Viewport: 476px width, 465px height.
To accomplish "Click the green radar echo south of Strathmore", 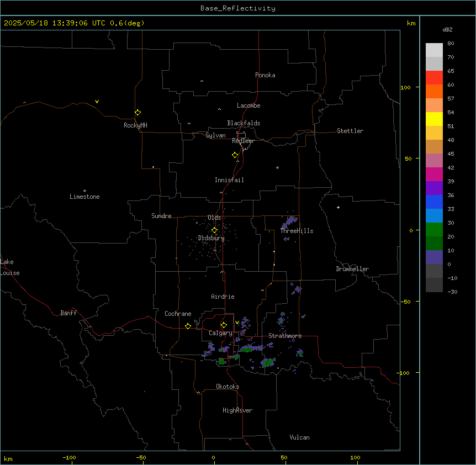I will click(x=268, y=362).
